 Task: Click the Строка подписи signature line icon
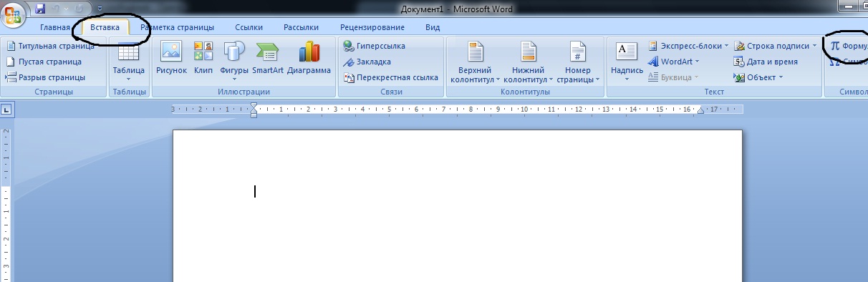point(739,46)
